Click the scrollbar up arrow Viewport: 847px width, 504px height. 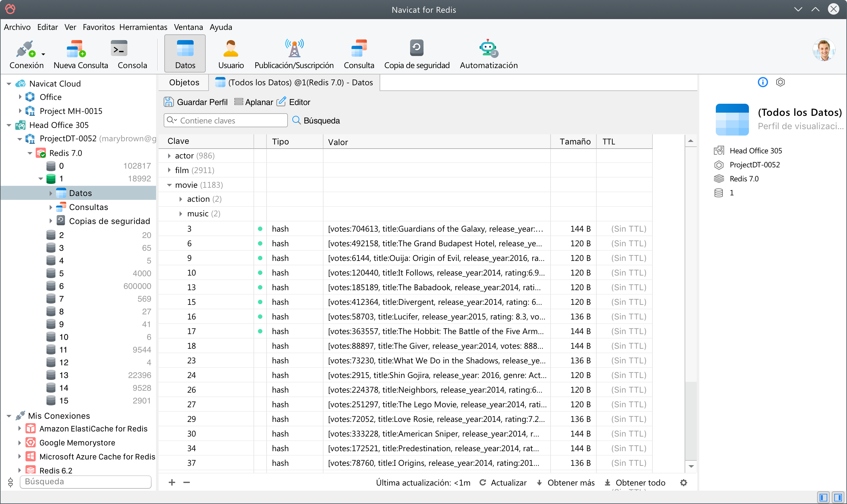[x=690, y=141]
